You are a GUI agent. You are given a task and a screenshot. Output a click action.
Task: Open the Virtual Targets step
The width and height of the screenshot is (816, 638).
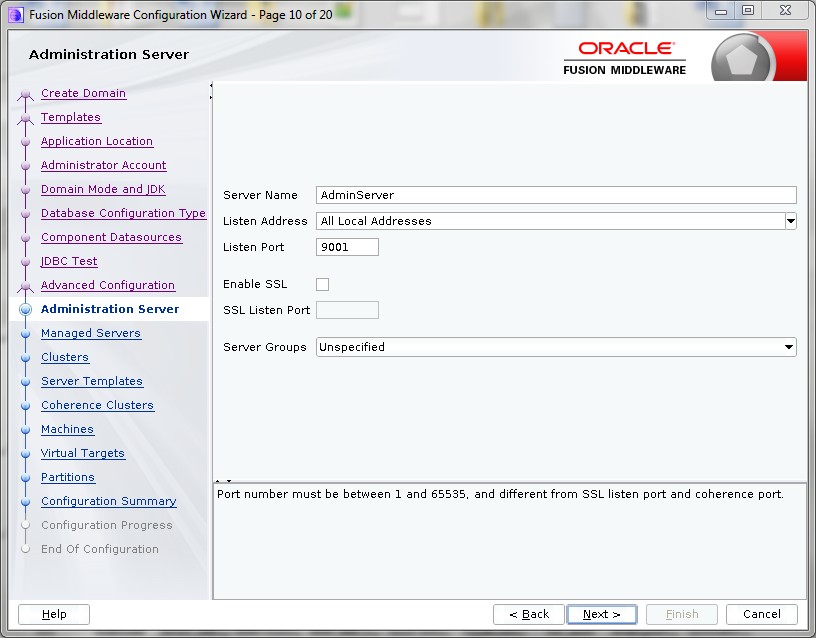pyautogui.click(x=83, y=453)
